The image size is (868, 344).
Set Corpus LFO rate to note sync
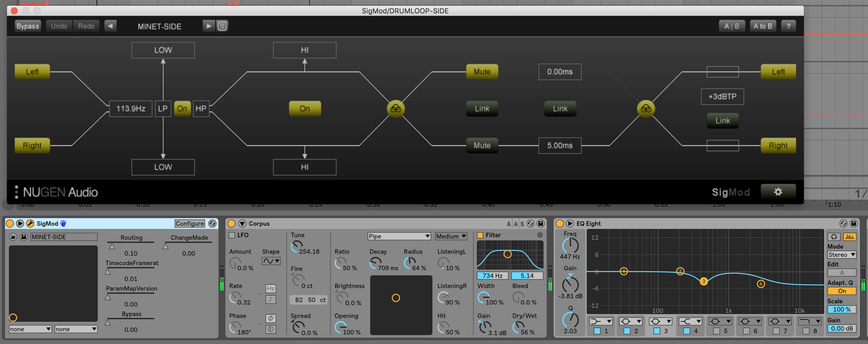(x=270, y=299)
